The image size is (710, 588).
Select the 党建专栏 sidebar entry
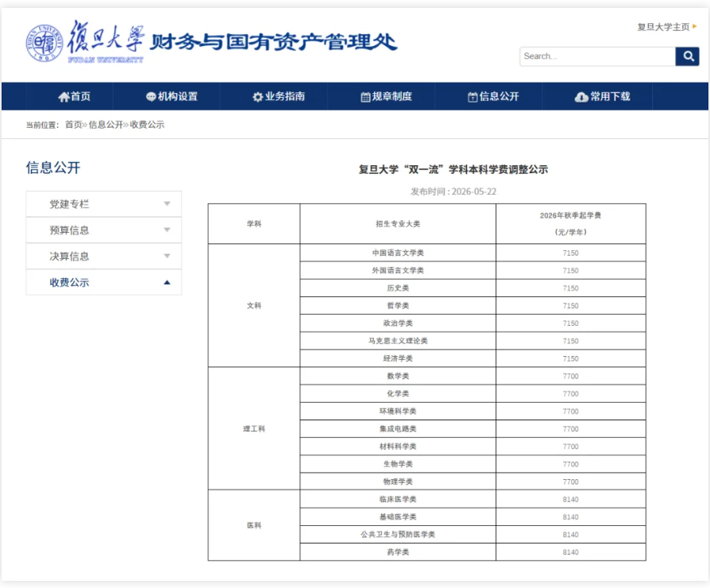(x=104, y=204)
